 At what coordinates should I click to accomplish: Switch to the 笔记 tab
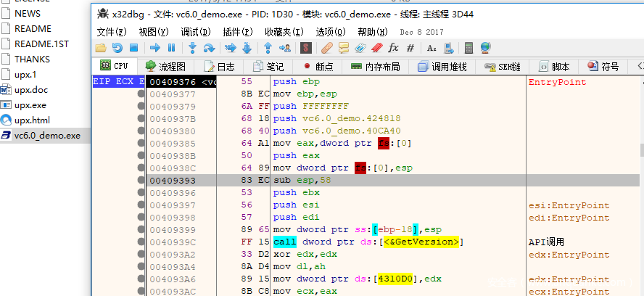click(268, 67)
